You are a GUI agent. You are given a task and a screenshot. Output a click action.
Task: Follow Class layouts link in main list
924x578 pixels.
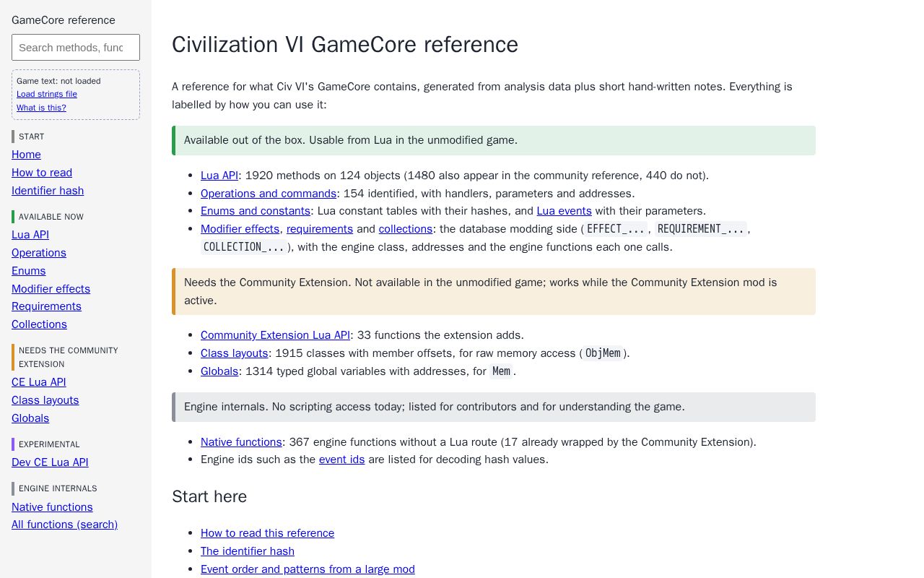(235, 353)
